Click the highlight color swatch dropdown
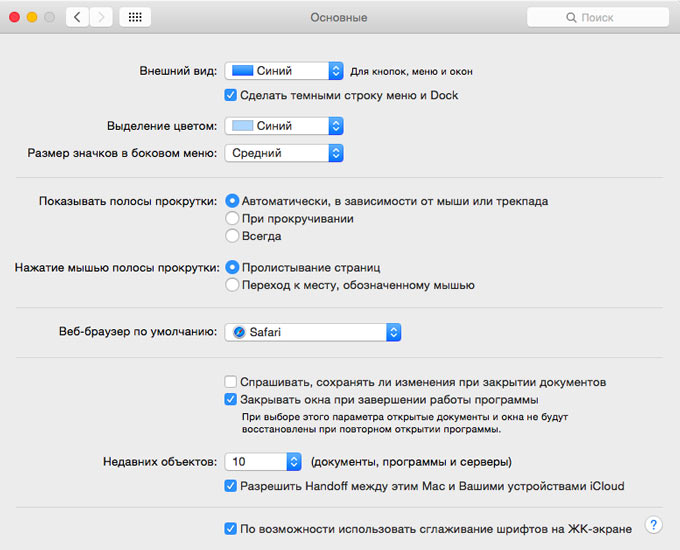 [x=284, y=126]
